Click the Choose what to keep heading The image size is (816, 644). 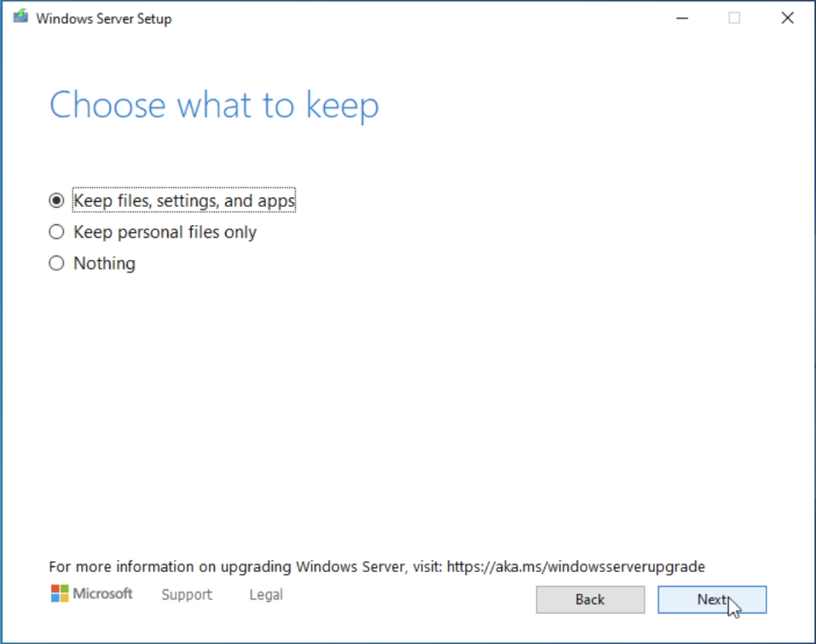(214, 105)
